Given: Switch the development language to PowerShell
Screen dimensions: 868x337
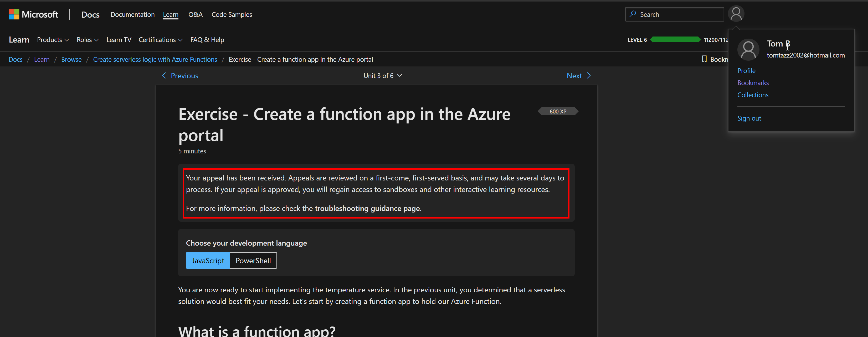Looking at the screenshot, I should [x=253, y=260].
